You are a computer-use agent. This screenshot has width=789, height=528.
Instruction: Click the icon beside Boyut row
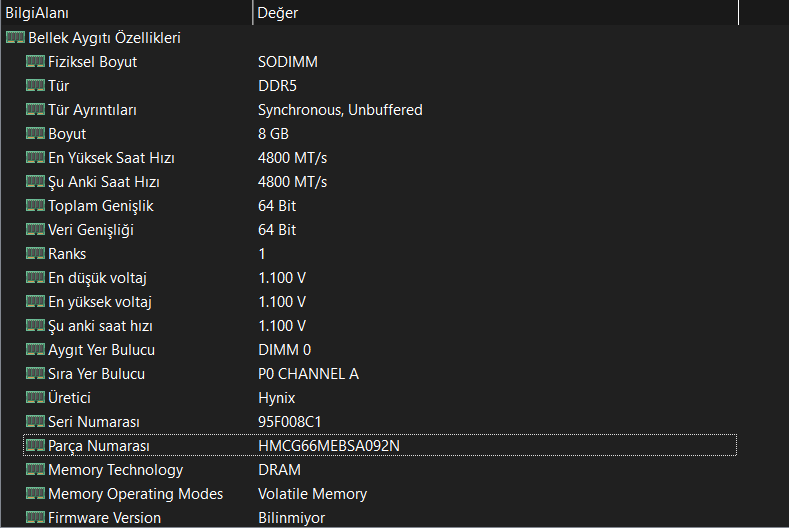point(35,134)
